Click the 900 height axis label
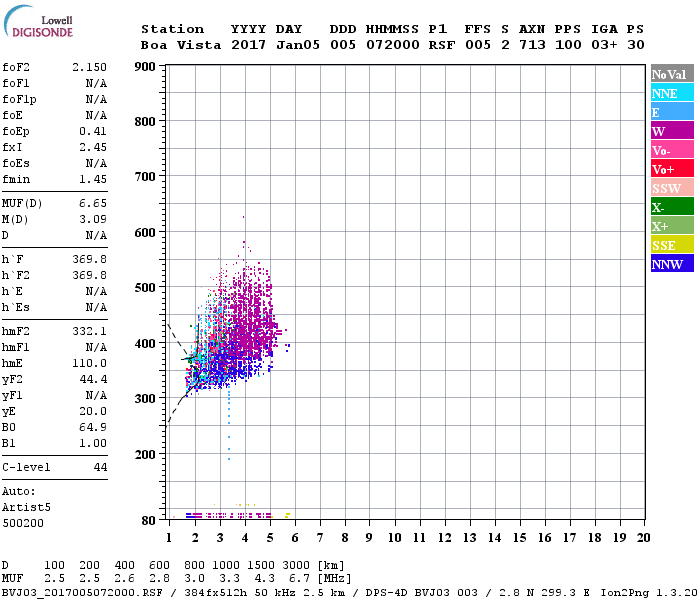 (x=145, y=67)
